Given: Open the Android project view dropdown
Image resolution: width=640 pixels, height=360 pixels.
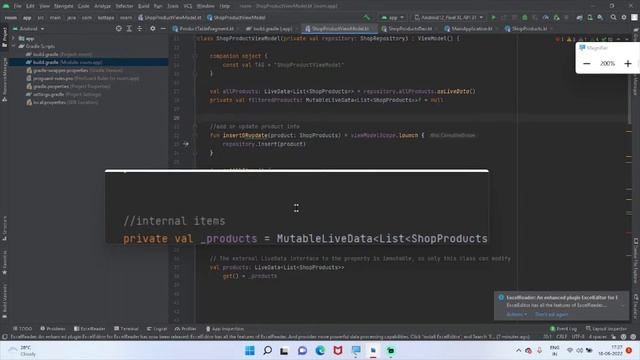Looking at the screenshot, I should 29,29.
